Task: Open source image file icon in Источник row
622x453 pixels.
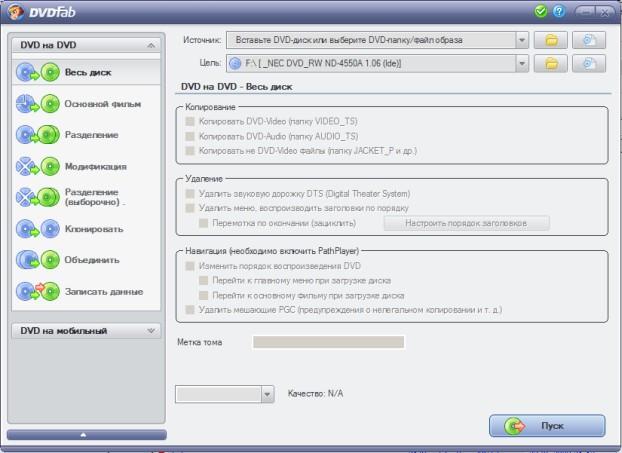Action: 589,40
